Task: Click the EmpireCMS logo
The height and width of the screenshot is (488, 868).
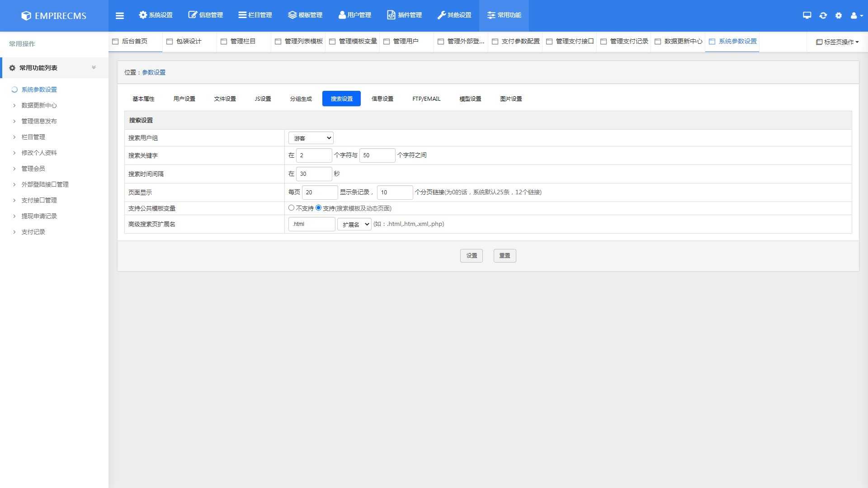Action: pos(54,15)
